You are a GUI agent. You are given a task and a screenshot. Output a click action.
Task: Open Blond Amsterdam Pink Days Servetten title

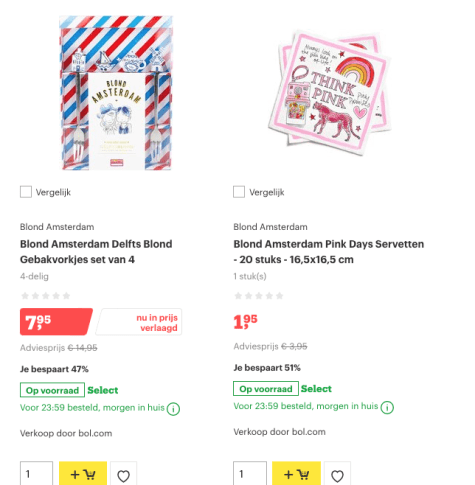pos(329,252)
